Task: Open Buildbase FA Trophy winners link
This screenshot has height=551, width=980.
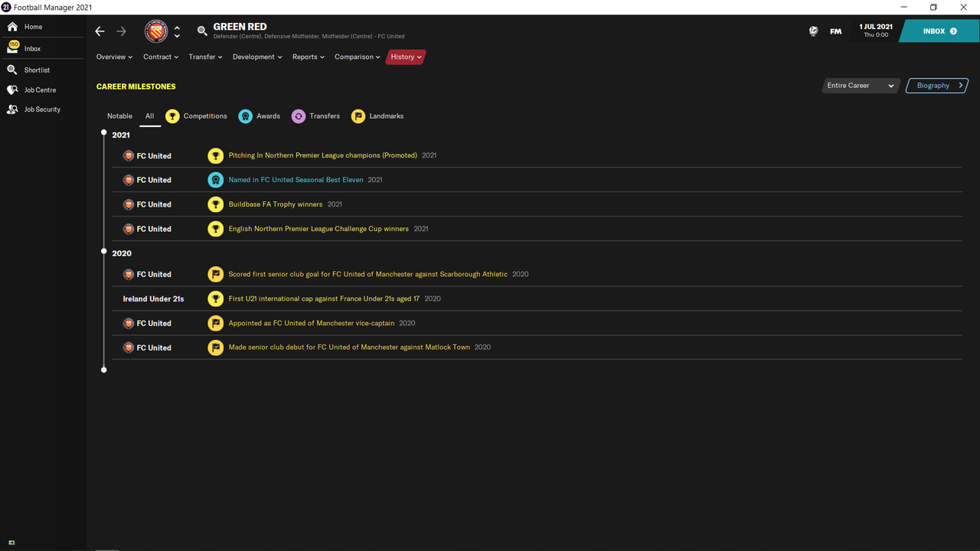Action: pyautogui.click(x=276, y=204)
